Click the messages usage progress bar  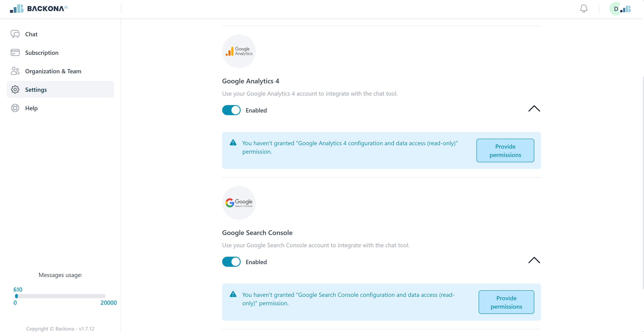(x=60, y=296)
